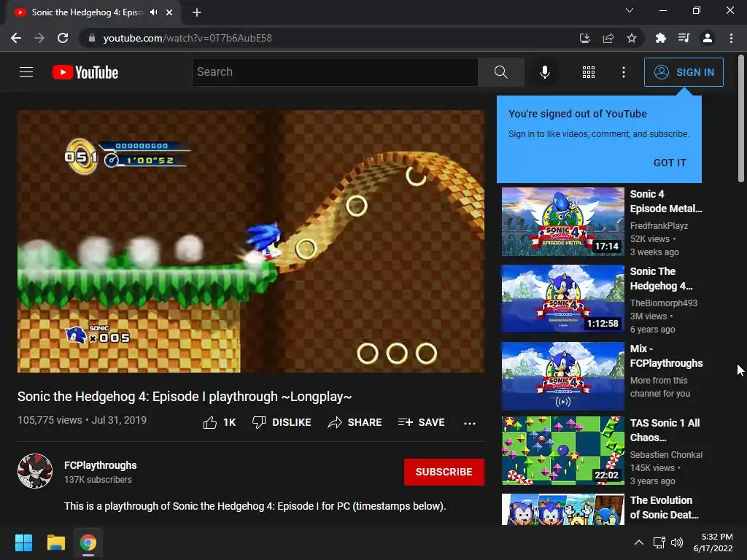View site information lock icon
Image resolution: width=747 pixels, height=560 pixels.
(92, 38)
